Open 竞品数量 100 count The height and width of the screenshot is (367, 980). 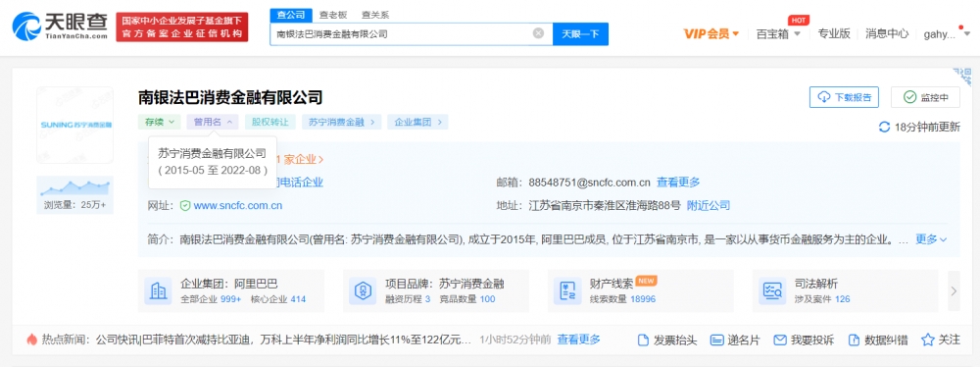tap(466, 299)
